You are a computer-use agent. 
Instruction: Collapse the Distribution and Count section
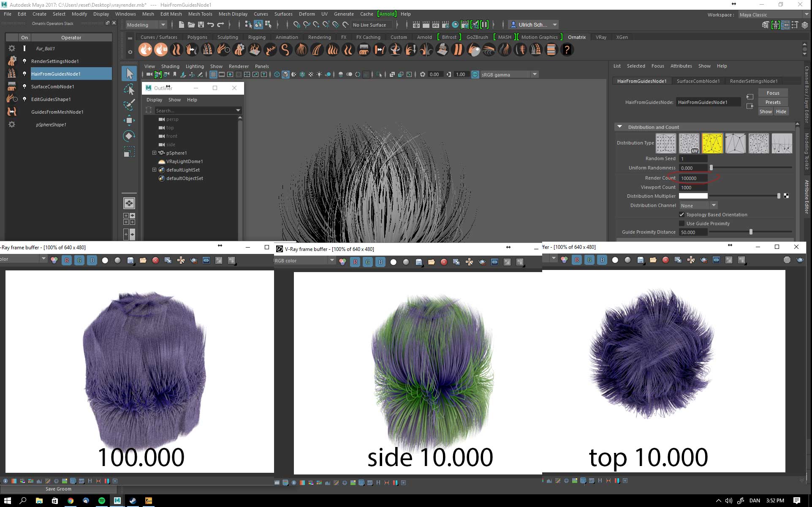(x=619, y=127)
